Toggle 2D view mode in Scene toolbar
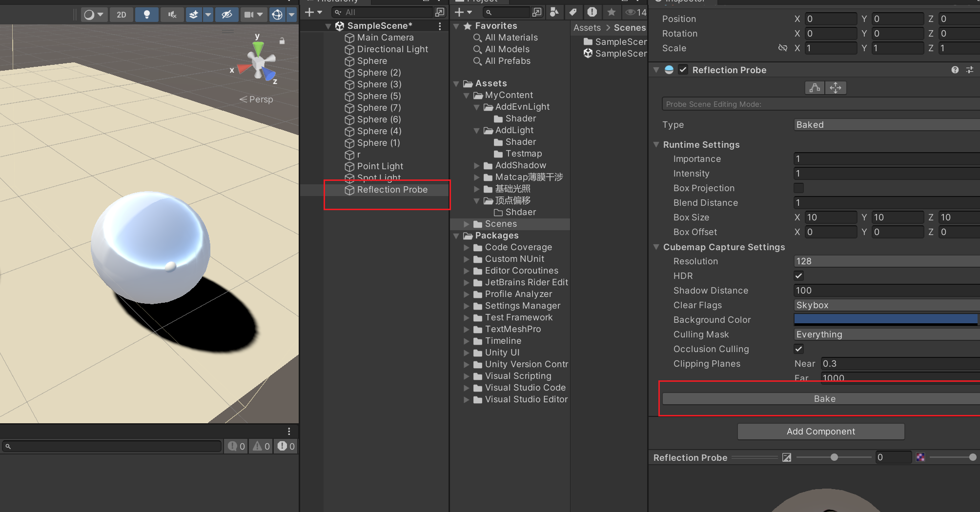Image resolution: width=980 pixels, height=512 pixels. coord(121,15)
